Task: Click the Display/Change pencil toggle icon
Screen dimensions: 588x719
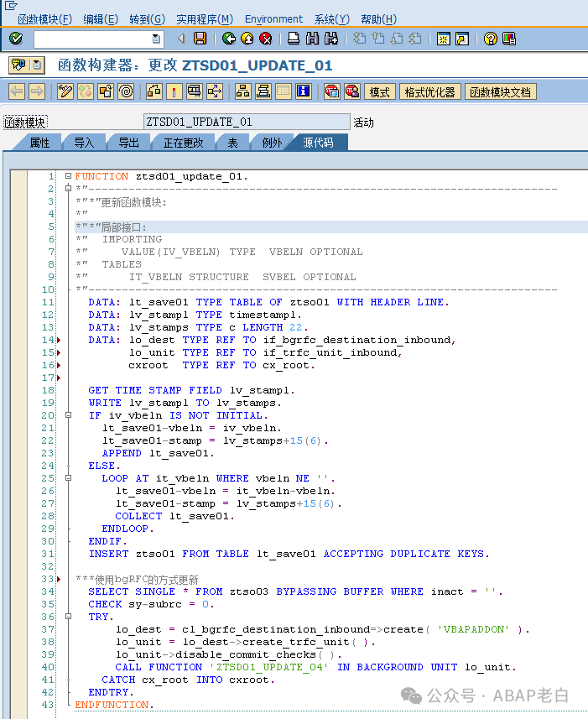Action: [65, 91]
